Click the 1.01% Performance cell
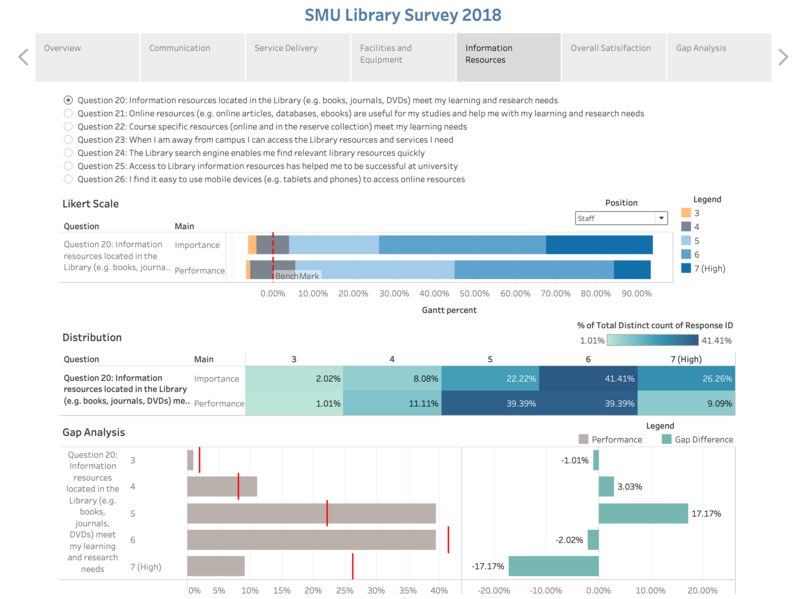This screenshot has height=599, width=797. pyautogui.click(x=294, y=403)
